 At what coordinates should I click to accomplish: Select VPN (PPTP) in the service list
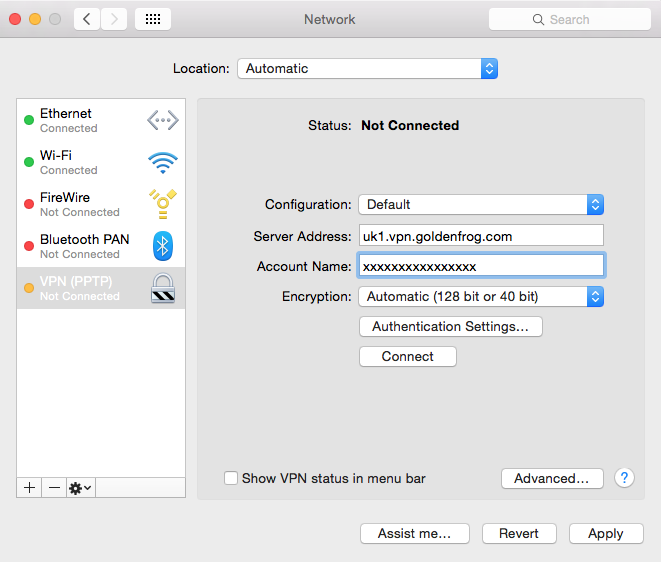tap(101, 288)
